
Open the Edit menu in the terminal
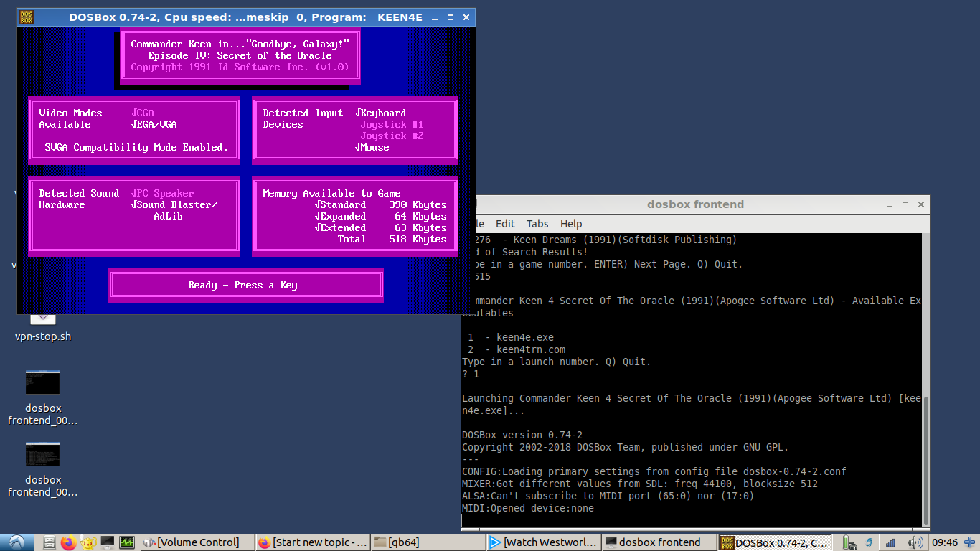pyautogui.click(x=505, y=224)
